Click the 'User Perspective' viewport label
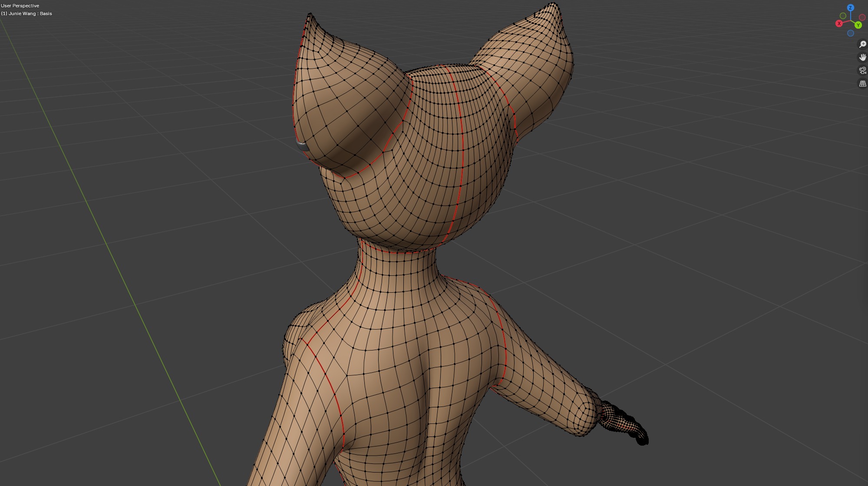The width and height of the screenshot is (868, 486). [x=20, y=6]
